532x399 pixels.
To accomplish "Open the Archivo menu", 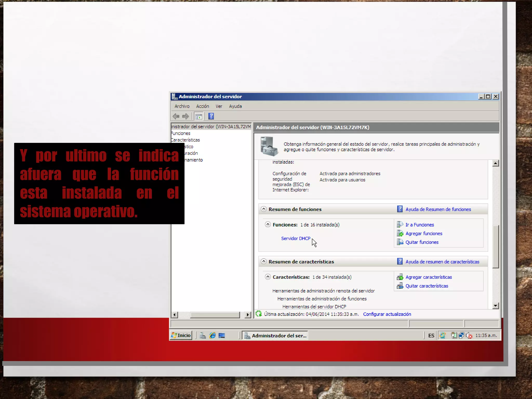I will pos(182,106).
